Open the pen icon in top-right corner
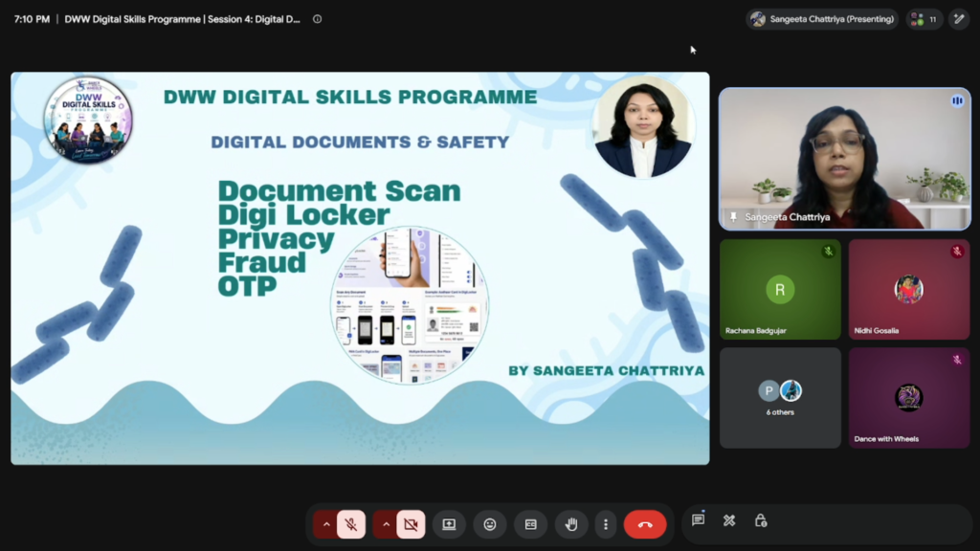 point(959,19)
